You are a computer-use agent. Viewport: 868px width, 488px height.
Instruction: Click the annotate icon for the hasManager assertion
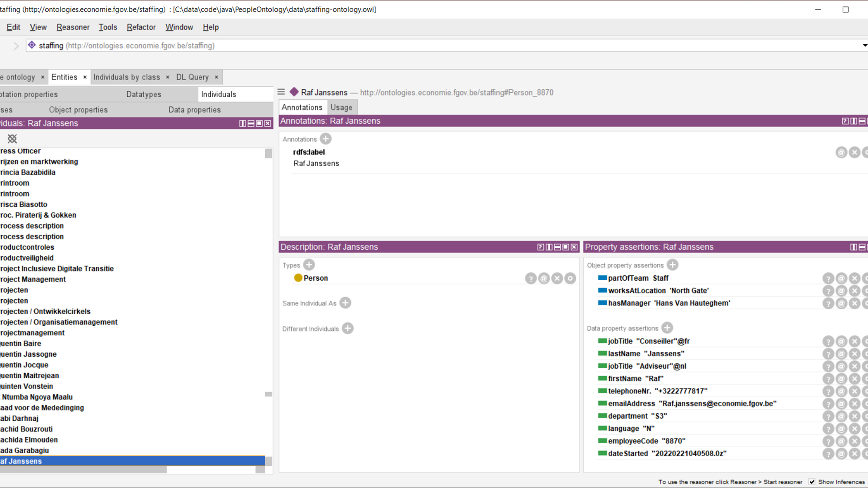(x=841, y=303)
